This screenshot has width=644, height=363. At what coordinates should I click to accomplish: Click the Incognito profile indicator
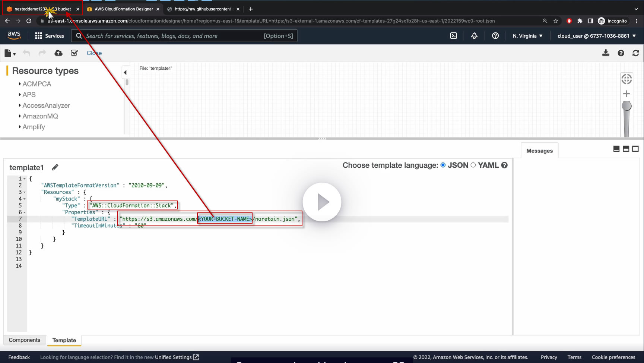(613, 21)
